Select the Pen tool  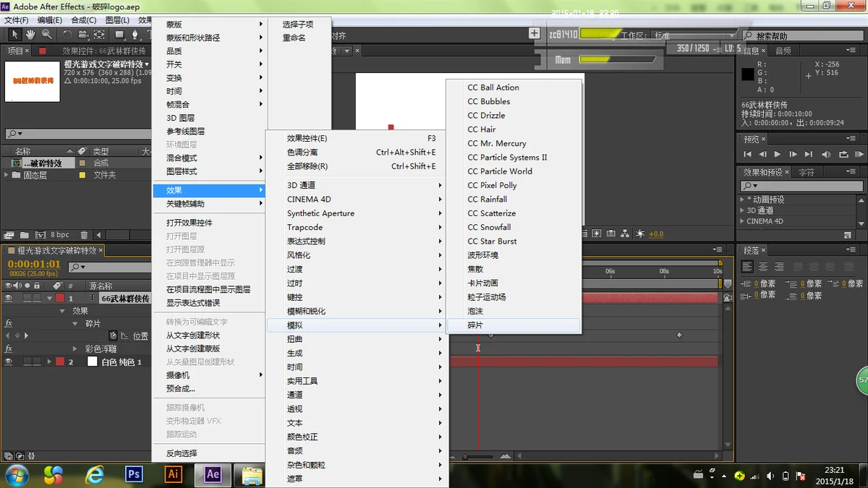pos(135,35)
